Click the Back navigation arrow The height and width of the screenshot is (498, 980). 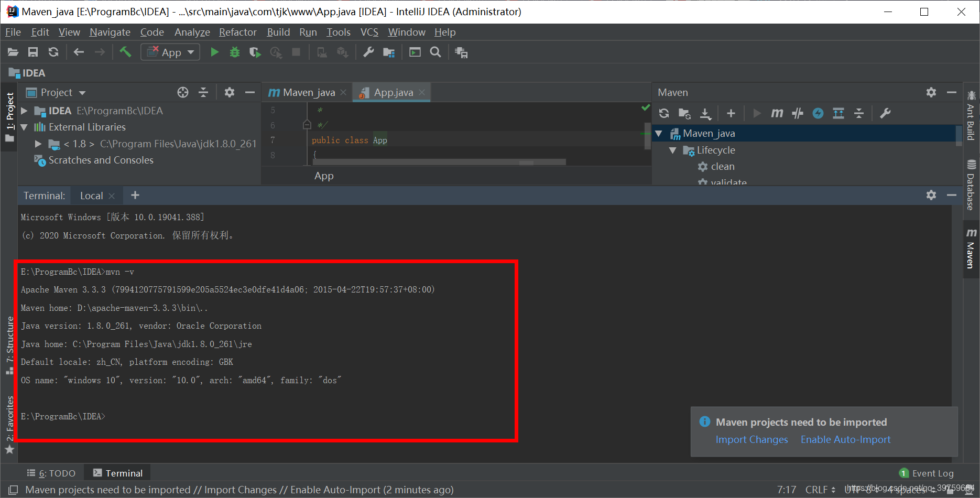[x=79, y=52]
